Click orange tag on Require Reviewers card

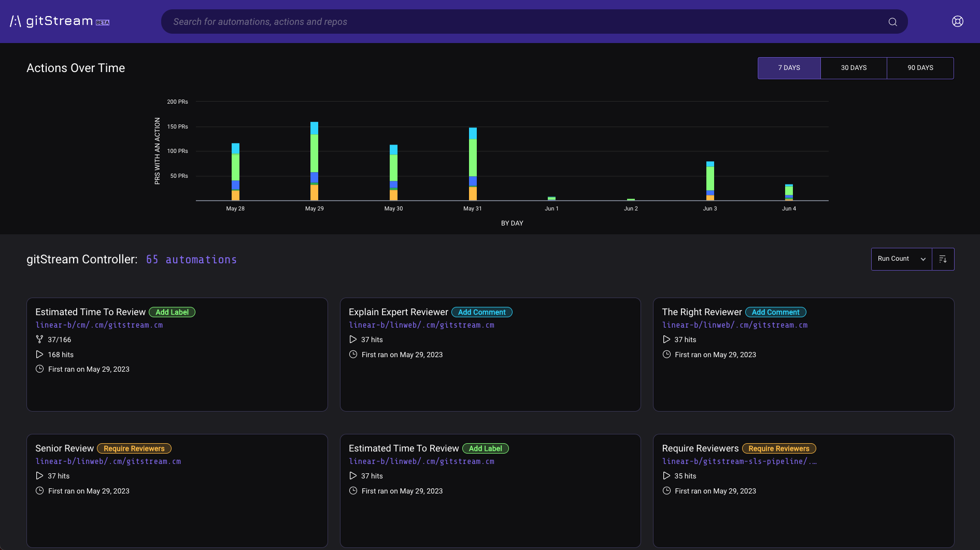779,448
